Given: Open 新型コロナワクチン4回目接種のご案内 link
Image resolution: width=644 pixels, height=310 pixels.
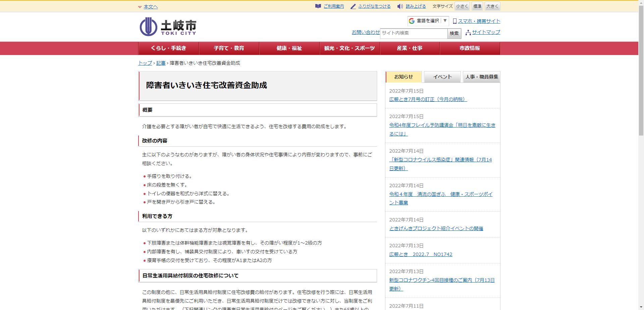Looking at the screenshot, I should (442, 285).
